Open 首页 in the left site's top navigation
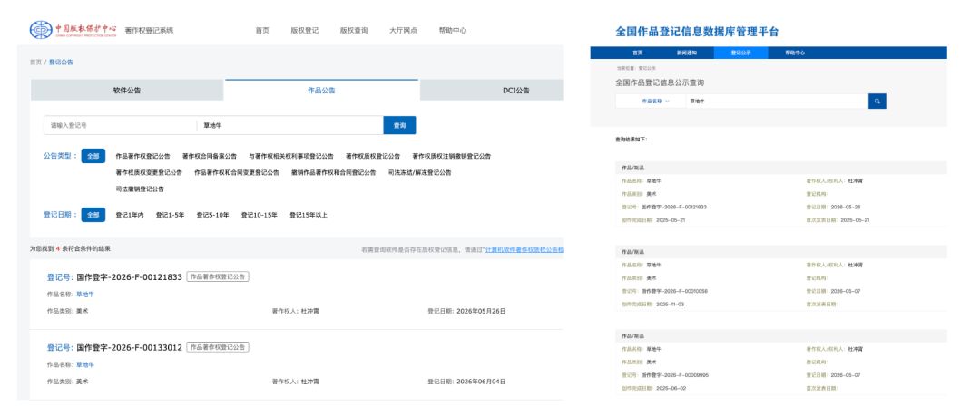This screenshot has height=416, width=980. [x=262, y=30]
